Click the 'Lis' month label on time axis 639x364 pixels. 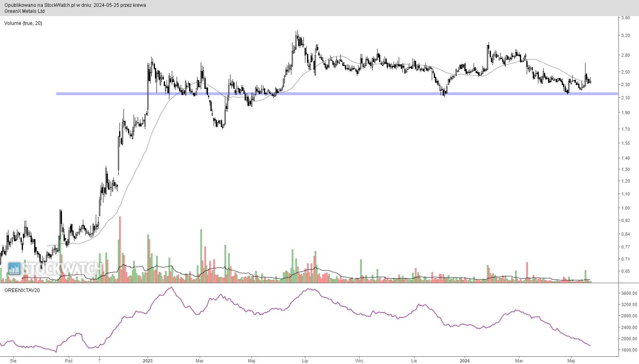coord(414,360)
